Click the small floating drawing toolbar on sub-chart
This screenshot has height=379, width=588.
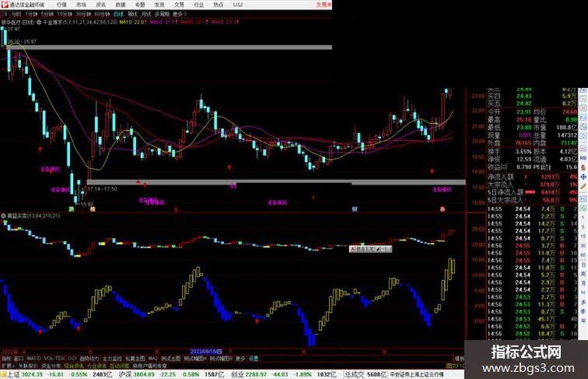tap(370, 249)
